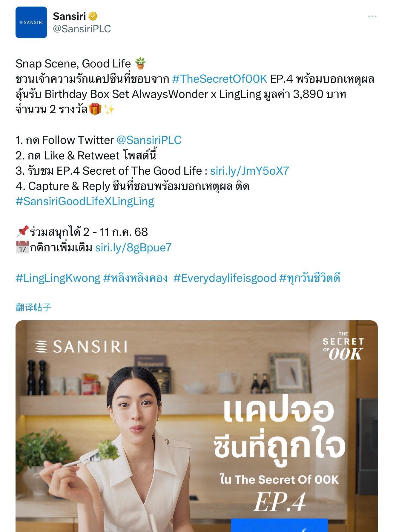The image size is (399, 532).
Task: Click the #LingLingKwong hashtag
Action: [x=58, y=278]
